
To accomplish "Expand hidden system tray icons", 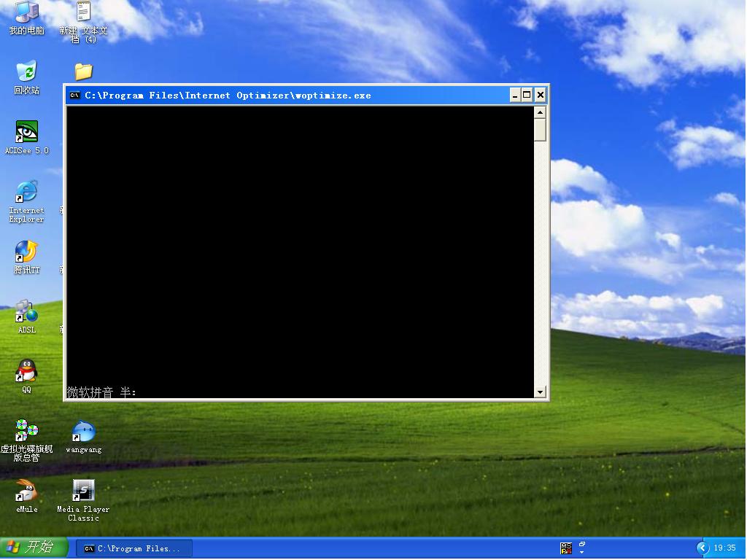I will tap(703, 548).
